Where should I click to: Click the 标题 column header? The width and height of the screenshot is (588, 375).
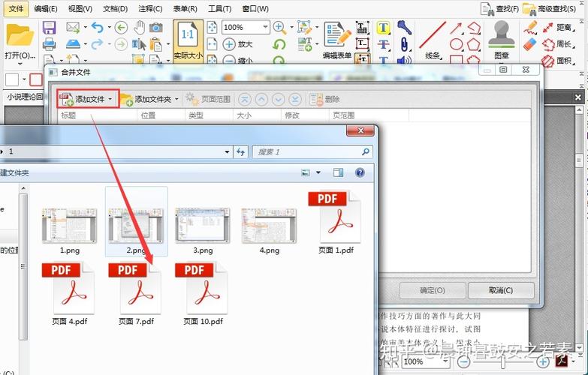97,115
